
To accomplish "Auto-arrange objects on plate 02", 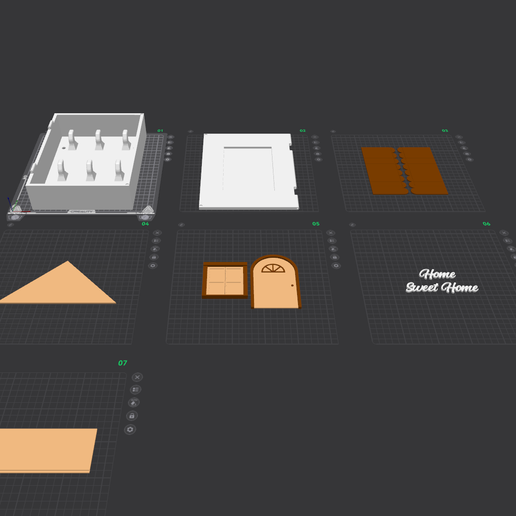I will pyautogui.click(x=316, y=142).
